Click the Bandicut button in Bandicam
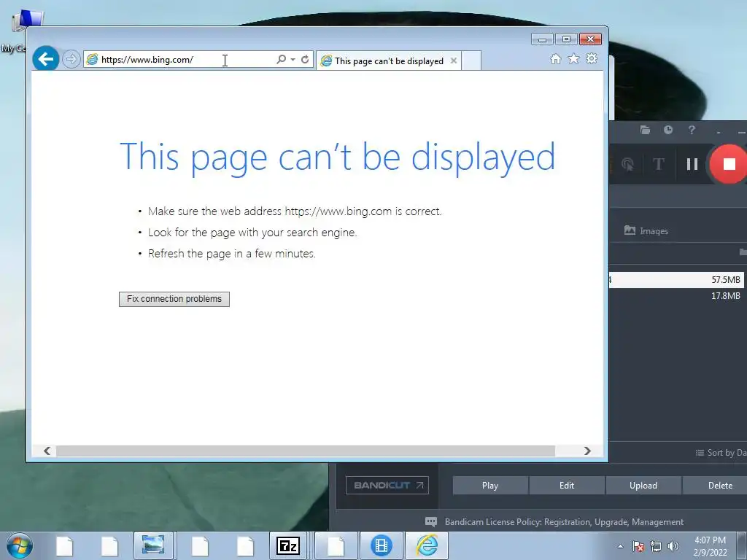The width and height of the screenshot is (747, 560). coord(387,485)
